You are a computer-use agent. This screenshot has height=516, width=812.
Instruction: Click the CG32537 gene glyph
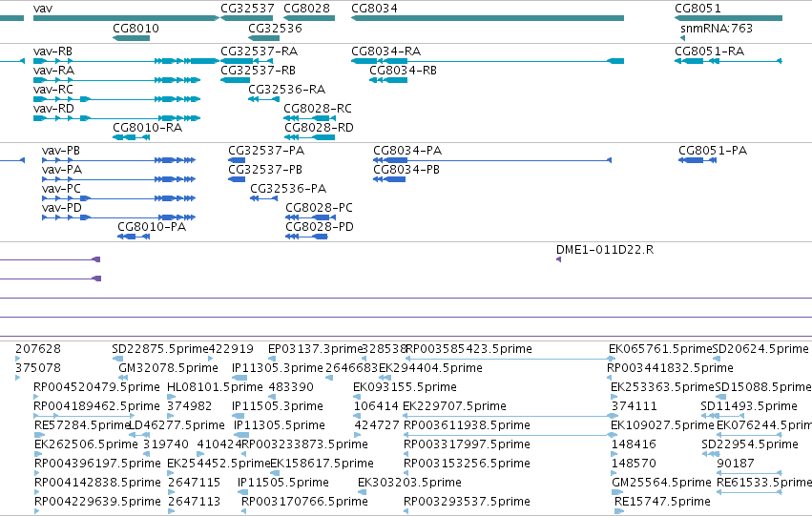click(246, 18)
